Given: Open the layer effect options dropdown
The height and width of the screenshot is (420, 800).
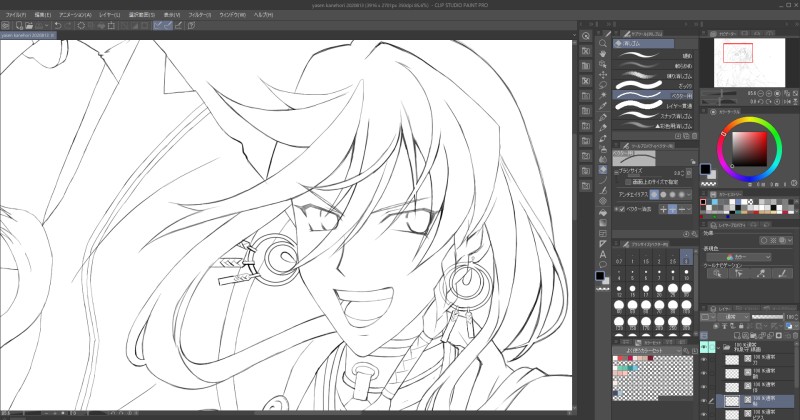Looking at the screenshot, I should pos(790,240).
